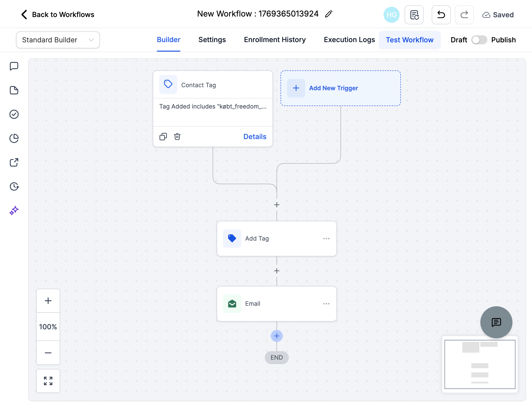
Task: Click the redo arrow button
Action: coord(464,15)
